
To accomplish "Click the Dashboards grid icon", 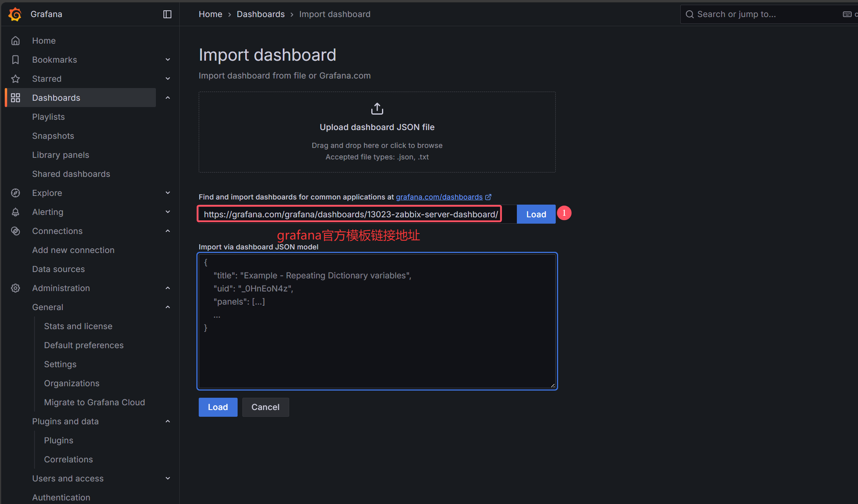I will click(x=15, y=98).
